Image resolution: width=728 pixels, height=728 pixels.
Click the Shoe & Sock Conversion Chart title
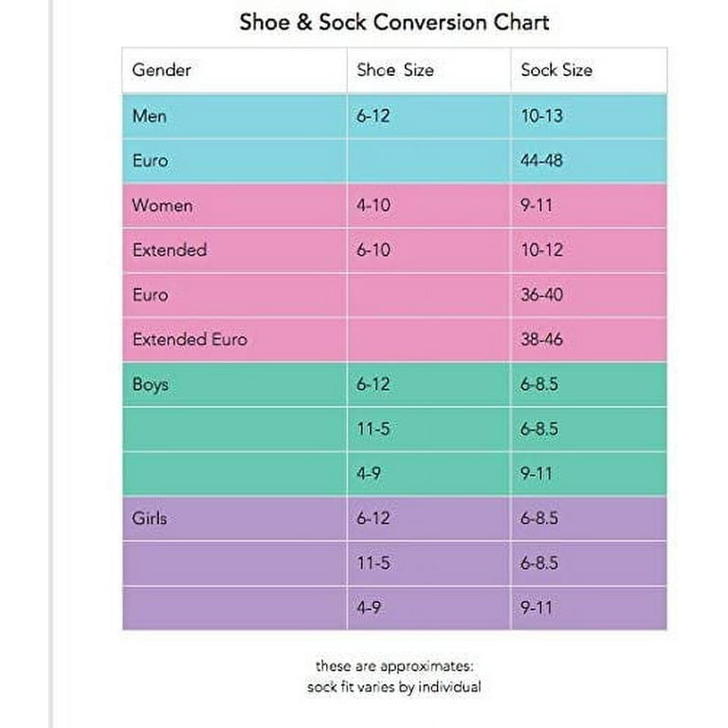tap(394, 23)
